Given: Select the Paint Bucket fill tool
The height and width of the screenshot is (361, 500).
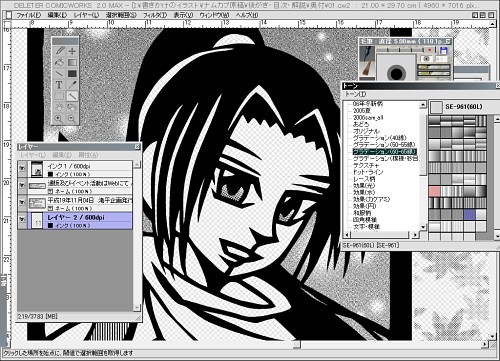Looking at the screenshot, I should click(x=59, y=62).
